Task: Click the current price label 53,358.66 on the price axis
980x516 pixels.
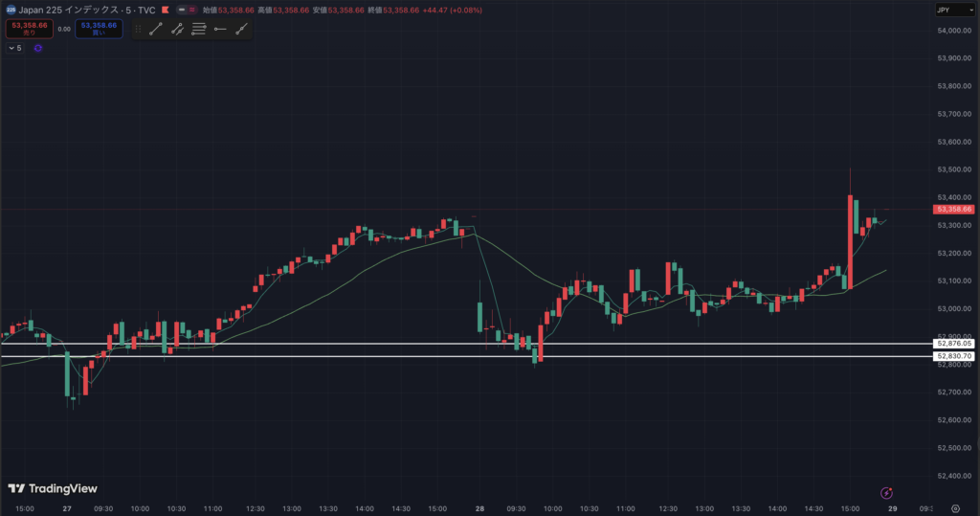Action: tap(953, 209)
